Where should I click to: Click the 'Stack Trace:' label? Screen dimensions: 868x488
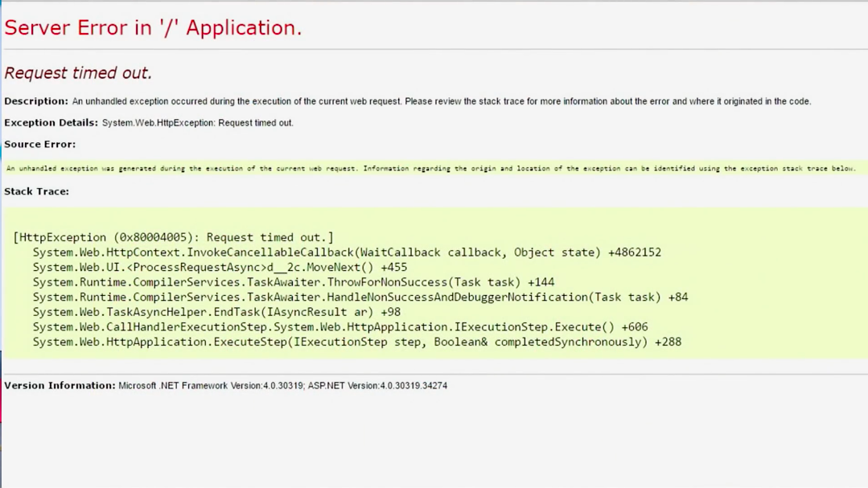tap(36, 191)
